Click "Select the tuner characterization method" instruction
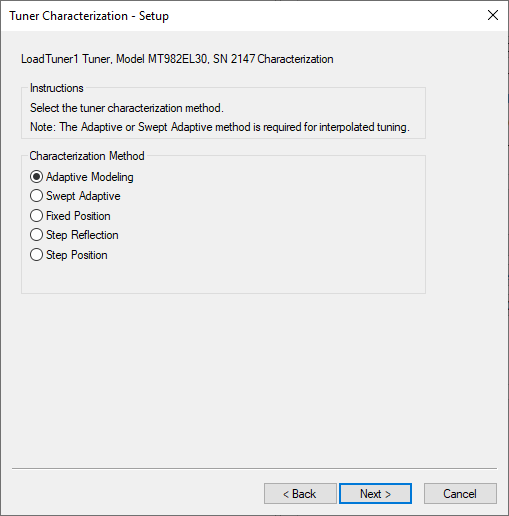Viewport: 509px width, 516px height. pyautogui.click(x=127, y=108)
